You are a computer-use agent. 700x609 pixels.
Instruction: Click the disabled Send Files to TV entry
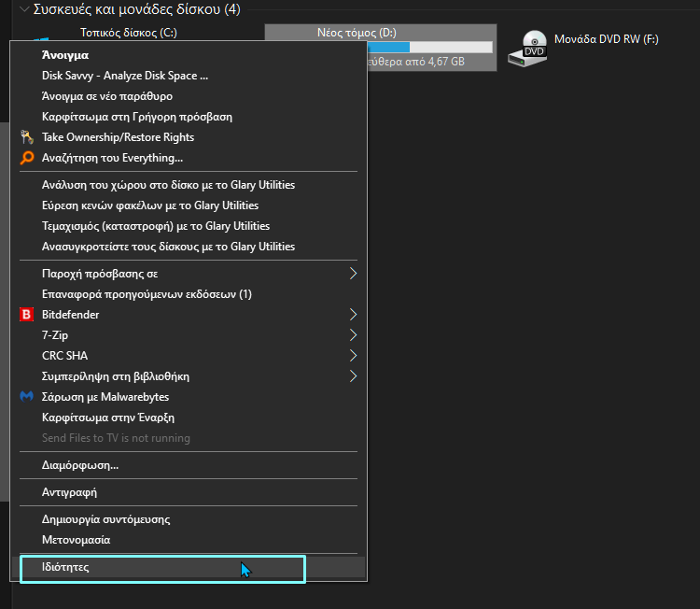(189, 438)
